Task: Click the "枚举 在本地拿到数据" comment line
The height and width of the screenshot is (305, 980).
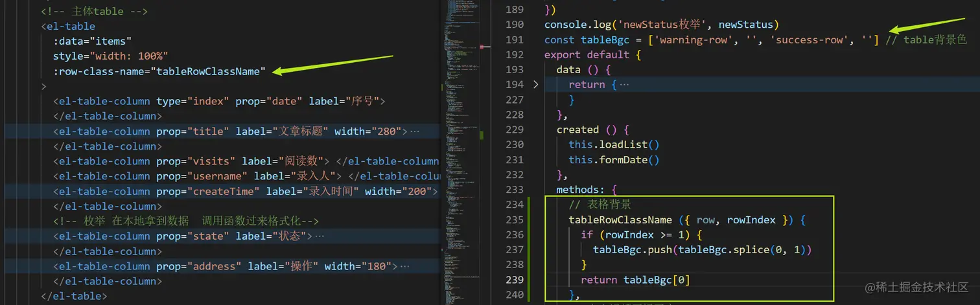Action: coord(186,221)
